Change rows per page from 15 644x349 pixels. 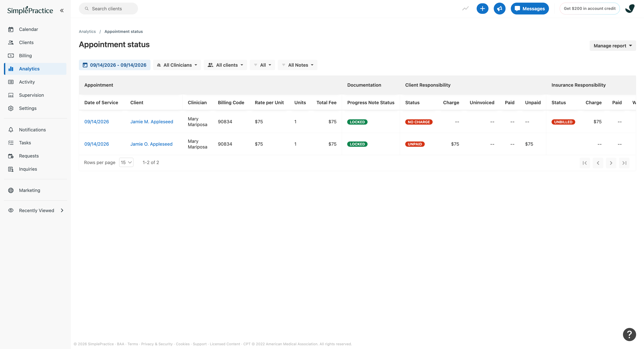coord(126,163)
